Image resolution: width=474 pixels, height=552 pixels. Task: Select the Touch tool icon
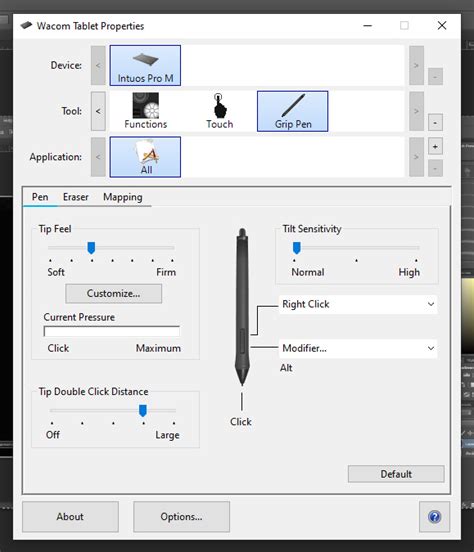coord(219,111)
